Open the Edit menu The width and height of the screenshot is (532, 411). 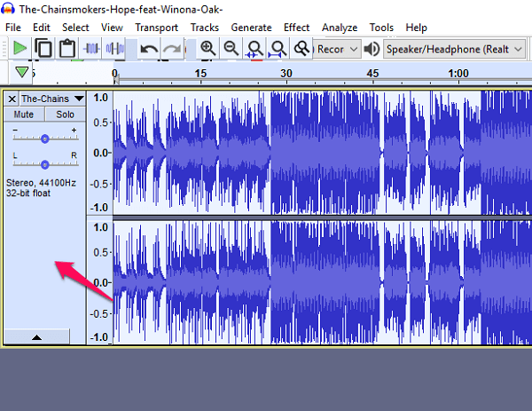click(42, 28)
